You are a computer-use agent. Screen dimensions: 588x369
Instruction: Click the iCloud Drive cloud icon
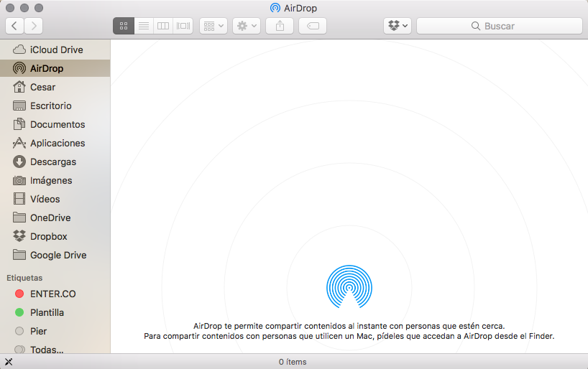click(19, 50)
